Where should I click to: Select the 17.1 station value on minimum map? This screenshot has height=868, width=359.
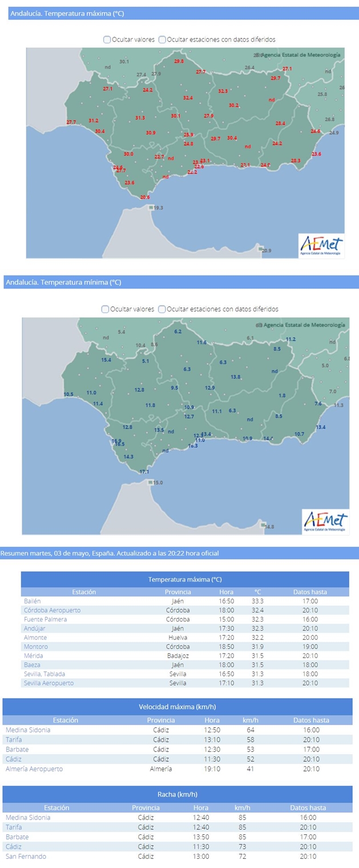(144, 472)
